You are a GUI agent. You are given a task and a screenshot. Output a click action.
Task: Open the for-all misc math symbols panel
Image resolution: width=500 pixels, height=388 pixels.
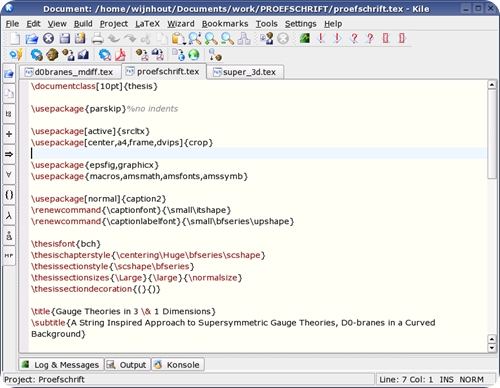pyautogui.click(x=9, y=174)
